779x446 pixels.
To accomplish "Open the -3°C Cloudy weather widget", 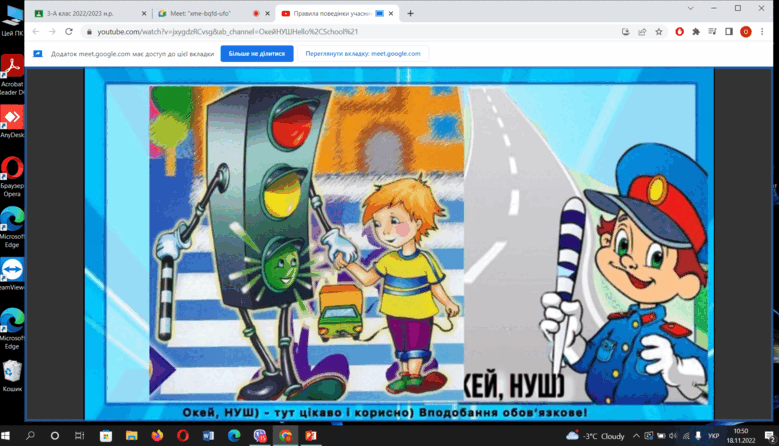I will tap(595, 436).
